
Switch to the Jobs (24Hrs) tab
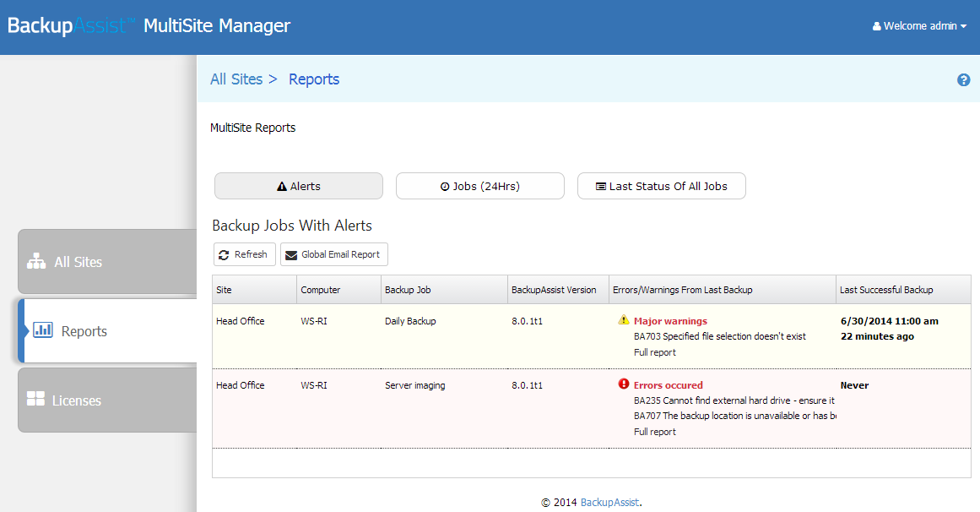click(x=480, y=186)
